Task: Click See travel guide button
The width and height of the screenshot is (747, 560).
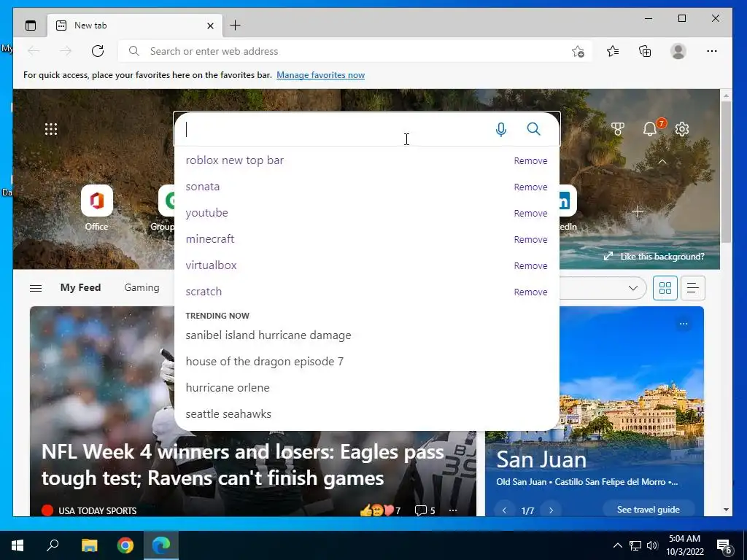Action: click(x=648, y=509)
